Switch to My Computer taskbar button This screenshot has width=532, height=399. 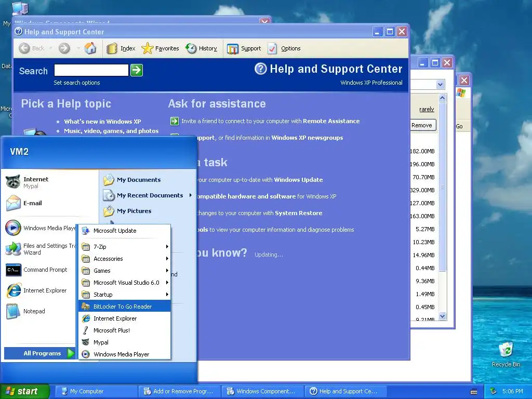(x=96, y=391)
